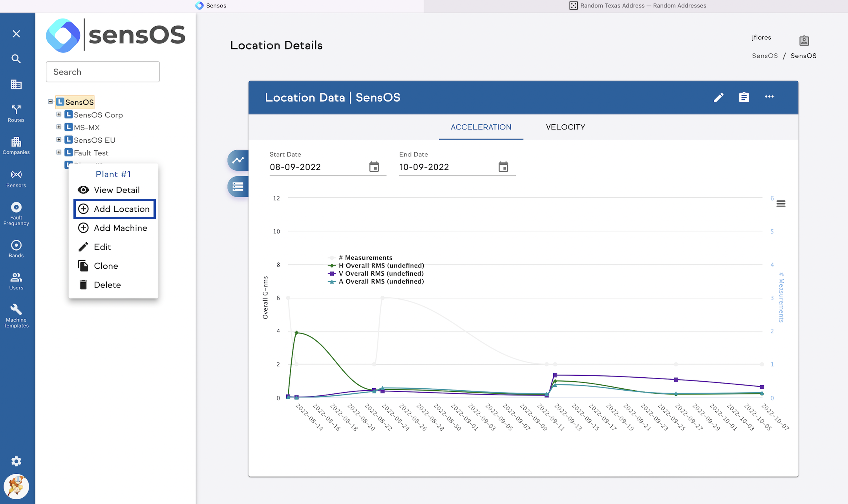Viewport: 848px width, 504px height.
Task: Open the three-dot more options menu
Action: pos(769,97)
